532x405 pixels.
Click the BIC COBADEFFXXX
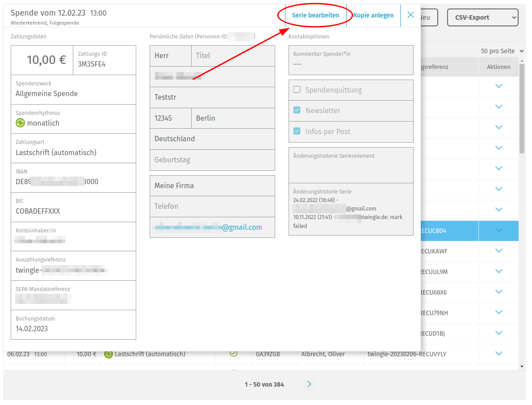(38, 211)
